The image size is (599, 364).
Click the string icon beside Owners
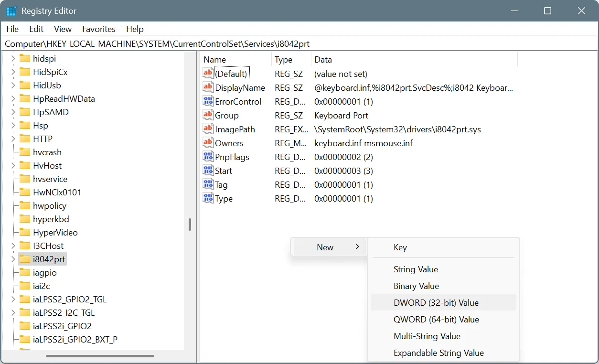click(208, 143)
